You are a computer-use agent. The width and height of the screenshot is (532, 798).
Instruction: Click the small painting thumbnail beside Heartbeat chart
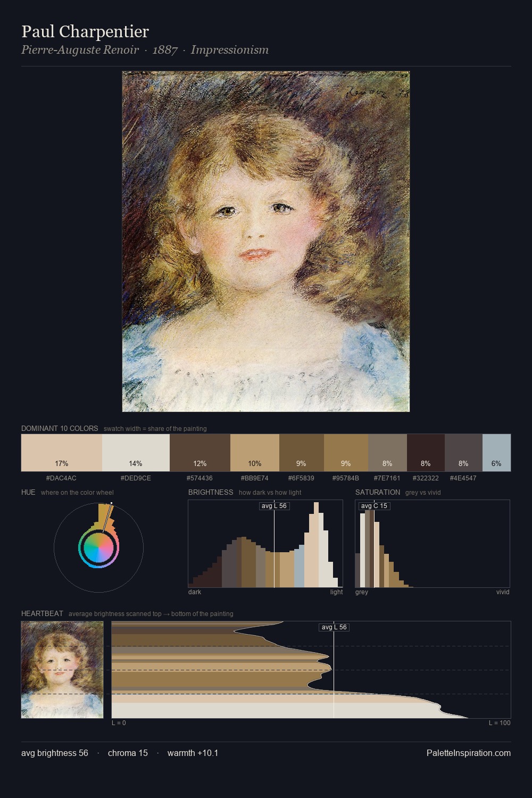click(x=62, y=670)
